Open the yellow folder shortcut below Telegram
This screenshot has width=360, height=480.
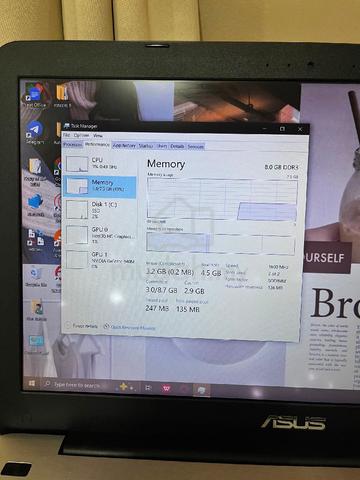(x=34, y=171)
